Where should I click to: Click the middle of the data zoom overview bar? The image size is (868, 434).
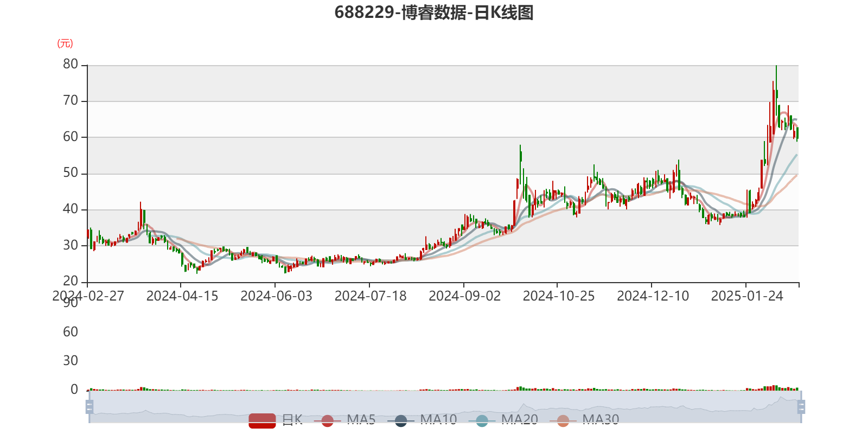click(x=445, y=407)
